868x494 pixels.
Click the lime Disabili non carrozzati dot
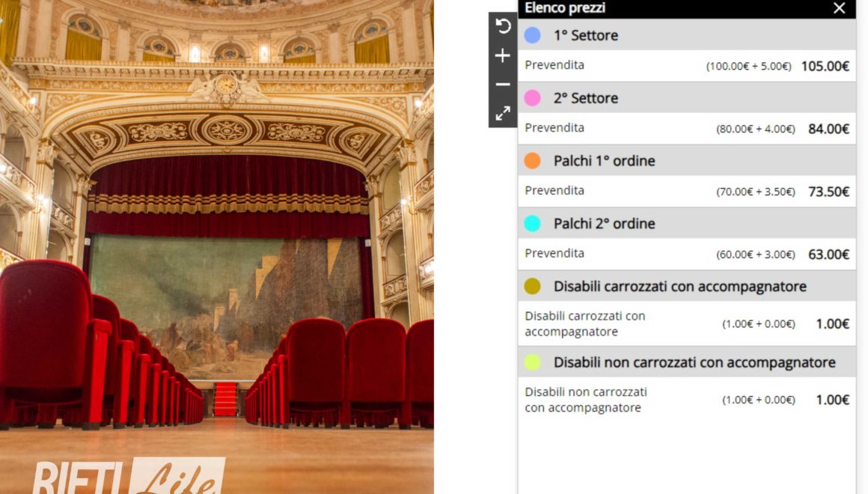532,362
